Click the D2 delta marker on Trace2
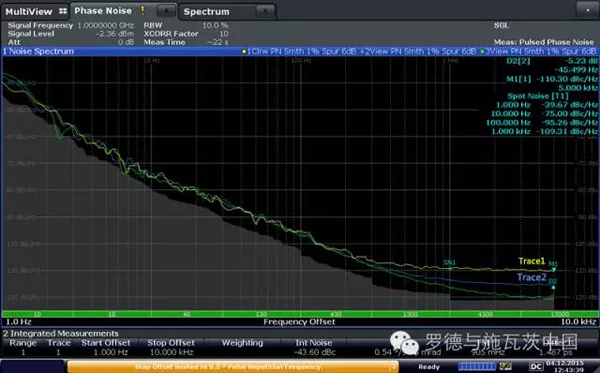 (x=553, y=287)
